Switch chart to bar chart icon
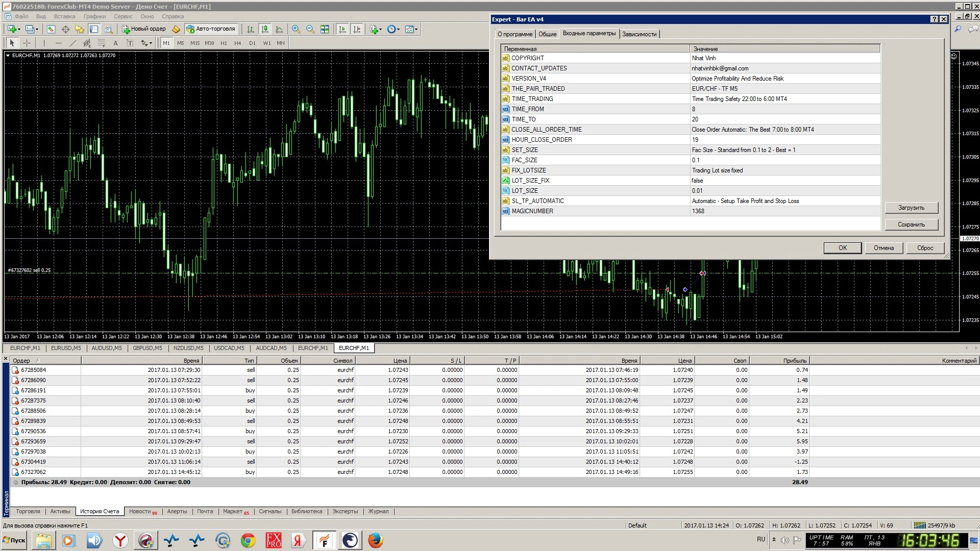This screenshot has width=980, height=551. pos(251,29)
